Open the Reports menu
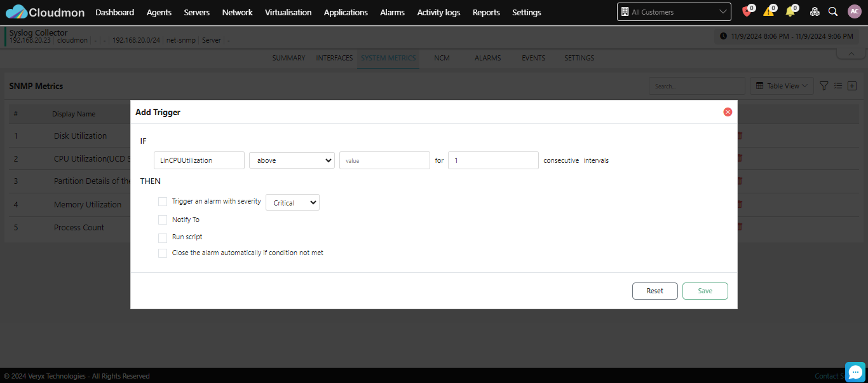This screenshot has height=383, width=868. [x=486, y=12]
